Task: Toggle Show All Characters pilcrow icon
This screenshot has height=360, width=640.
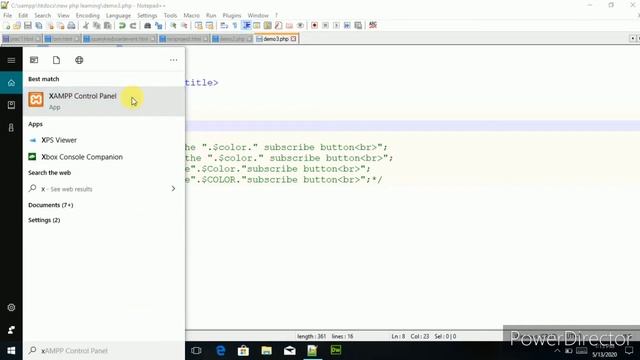Action: point(235,25)
